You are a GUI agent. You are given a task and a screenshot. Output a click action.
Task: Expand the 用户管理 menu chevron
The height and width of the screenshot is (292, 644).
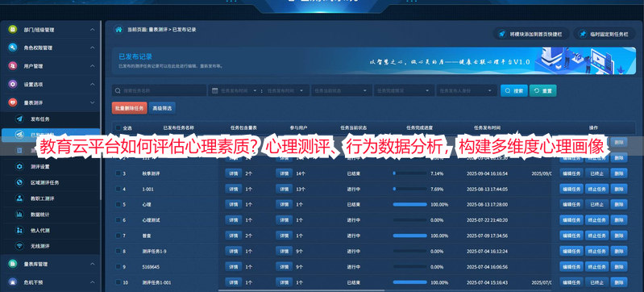click(93, 66)
